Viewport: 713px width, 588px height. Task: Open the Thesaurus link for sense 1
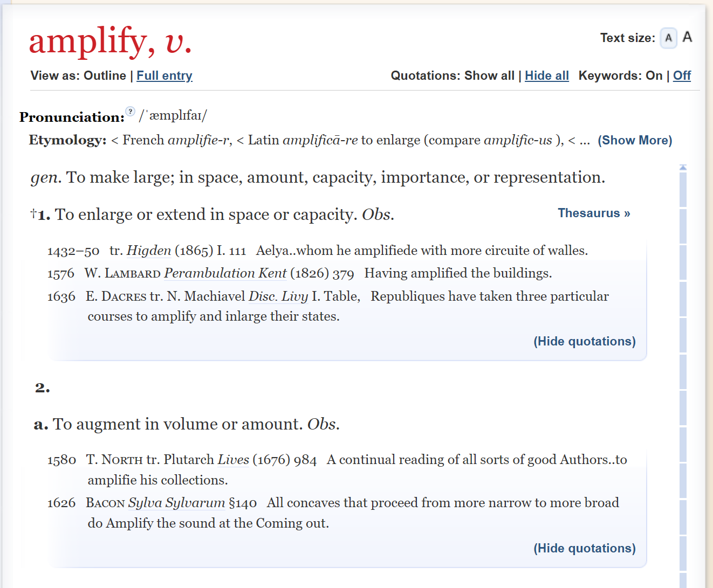594,213
